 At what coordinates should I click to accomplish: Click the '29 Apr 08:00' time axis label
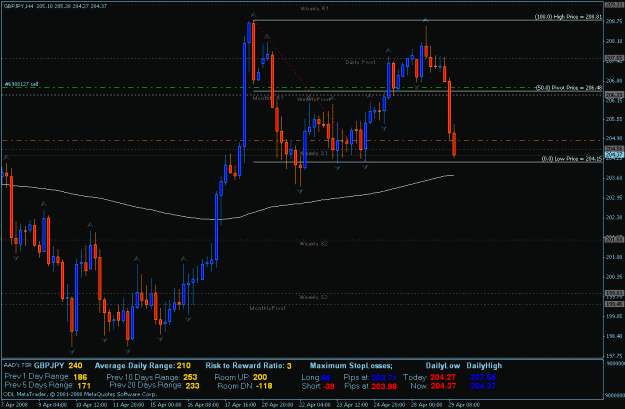coord(464,405)
